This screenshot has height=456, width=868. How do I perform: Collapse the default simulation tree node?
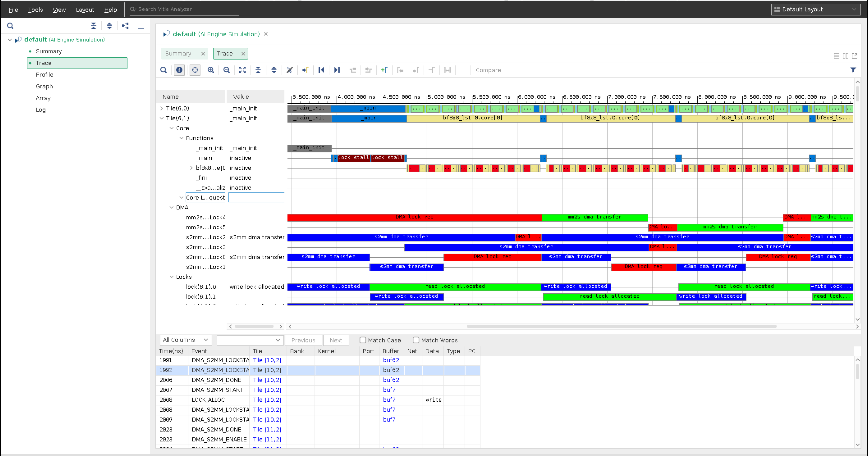pyautogui.click(x=10, y=40)
